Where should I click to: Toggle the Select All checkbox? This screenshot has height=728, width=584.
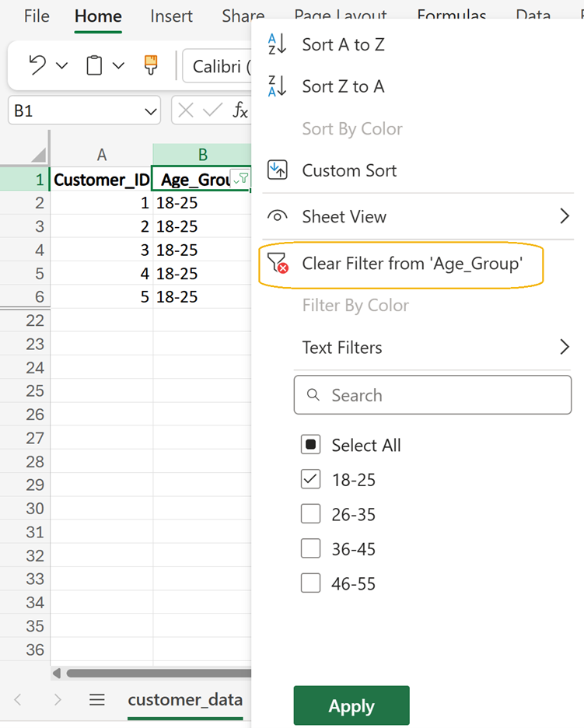[x=310, y=445]
